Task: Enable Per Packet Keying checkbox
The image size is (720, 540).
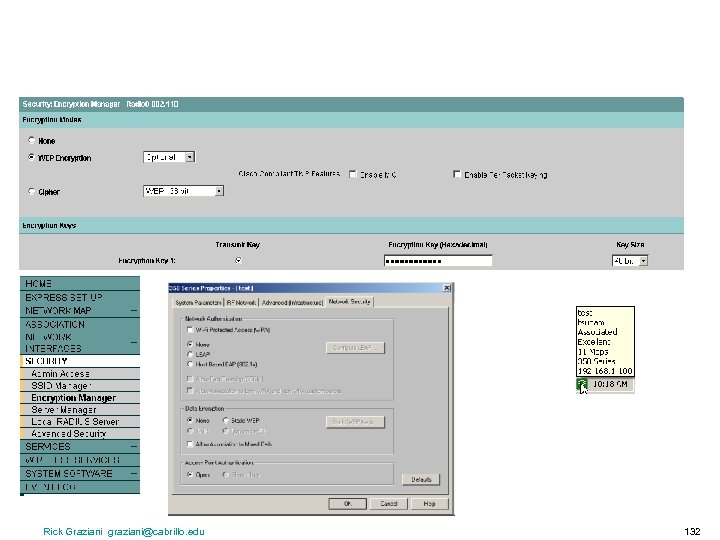Action: click(456, 174)
